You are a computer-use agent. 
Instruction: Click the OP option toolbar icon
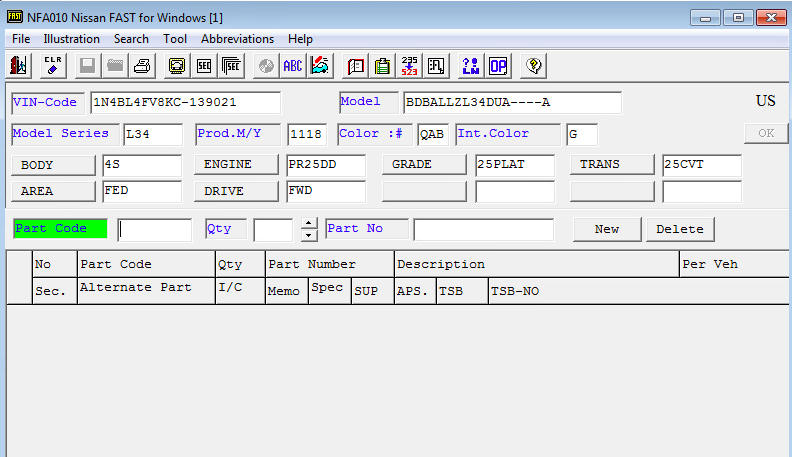[x=497, y=66]
